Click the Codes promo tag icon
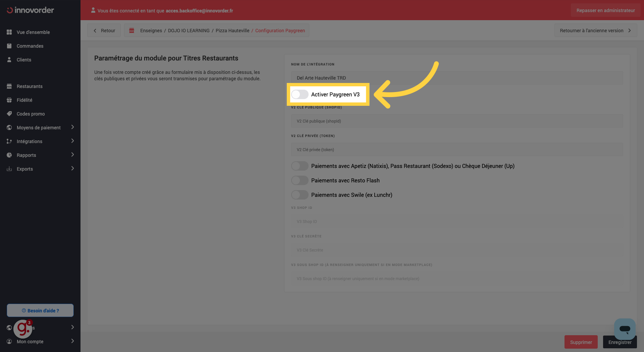 [9, 114]
